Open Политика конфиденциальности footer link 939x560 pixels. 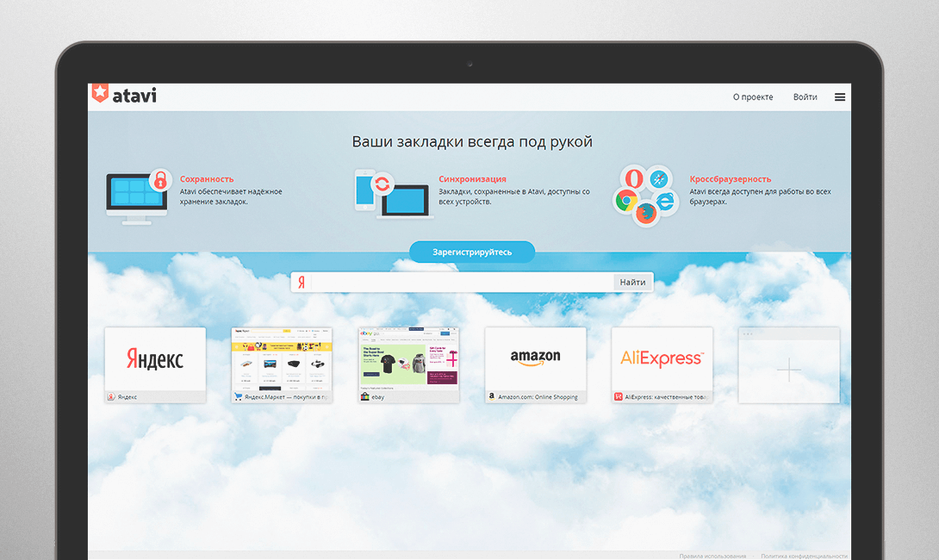point(805,556)
